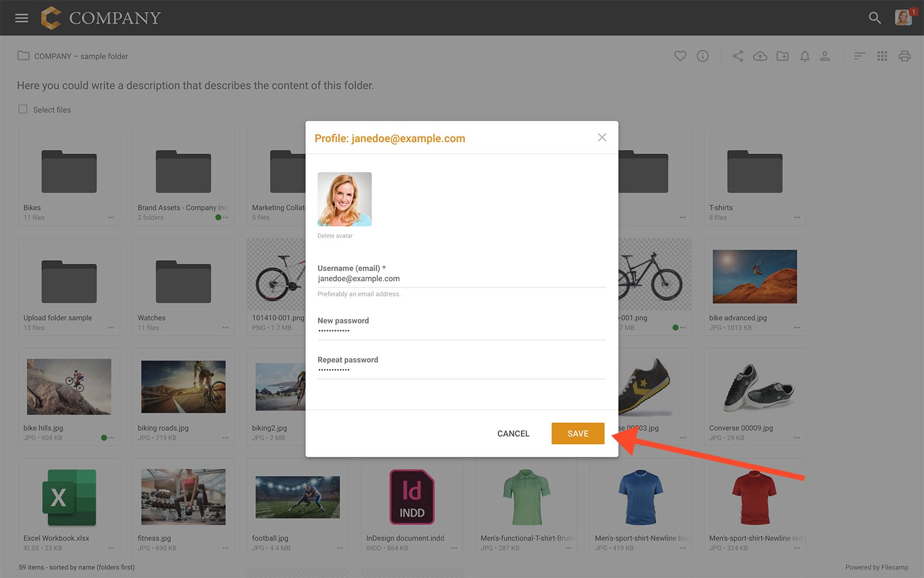Screen dimensions: 924x578
Task: Switch to grid view icon
Action: click(882, 56)
